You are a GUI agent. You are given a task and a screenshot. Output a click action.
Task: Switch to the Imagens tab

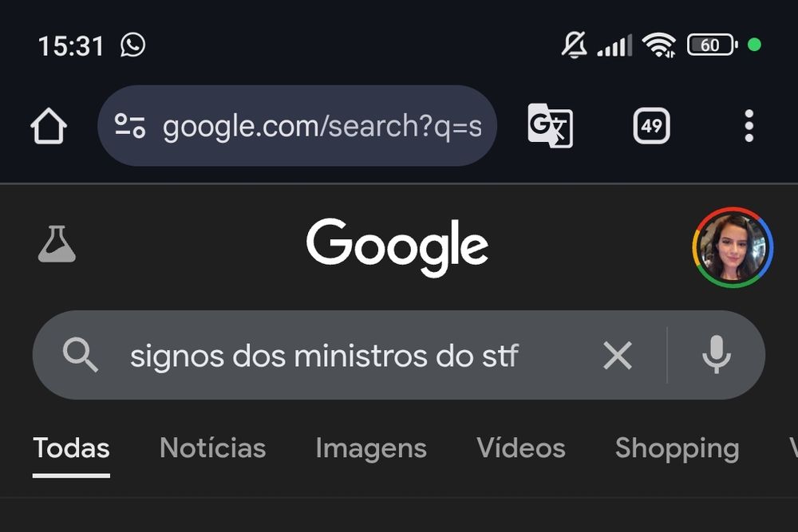370,448
